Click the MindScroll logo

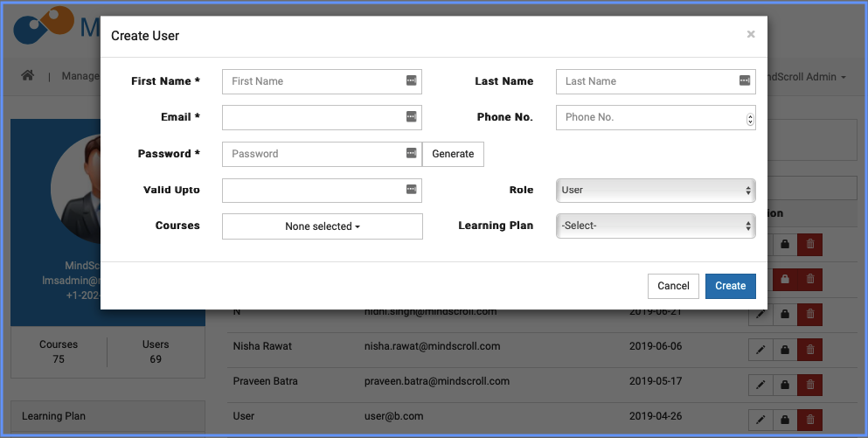(57, 25)
